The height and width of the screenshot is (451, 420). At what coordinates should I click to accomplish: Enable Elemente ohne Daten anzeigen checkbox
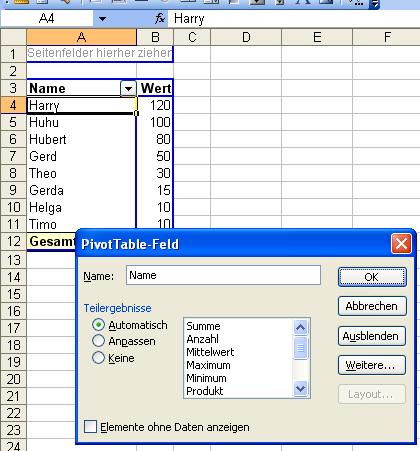tap(90, 427)
